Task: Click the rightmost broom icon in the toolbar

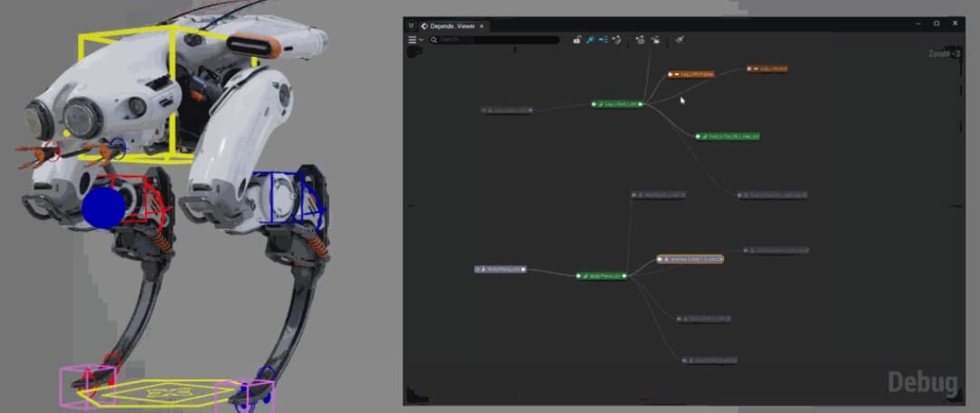Action: (x=680, y=40)
